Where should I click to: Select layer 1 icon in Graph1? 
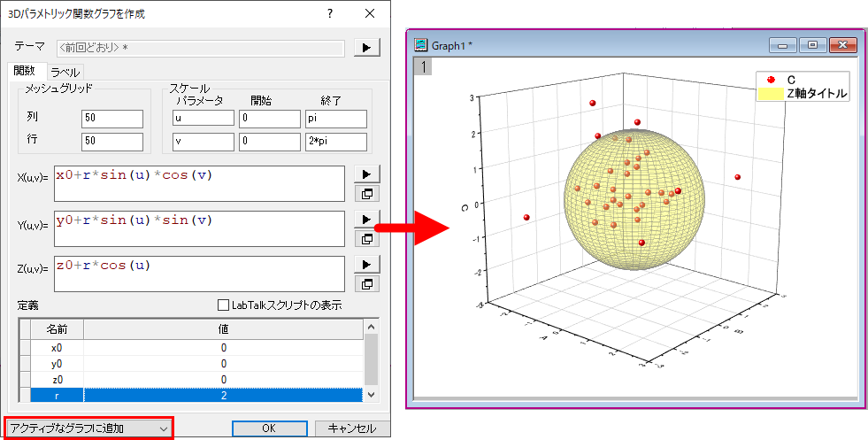click(x=424, y=67)
